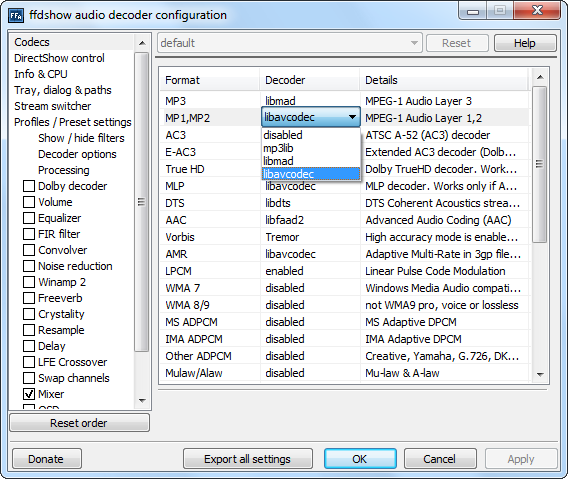Click the Cancel button
Viewport: 568px width, 479px height.
click(x=440, y=459)
